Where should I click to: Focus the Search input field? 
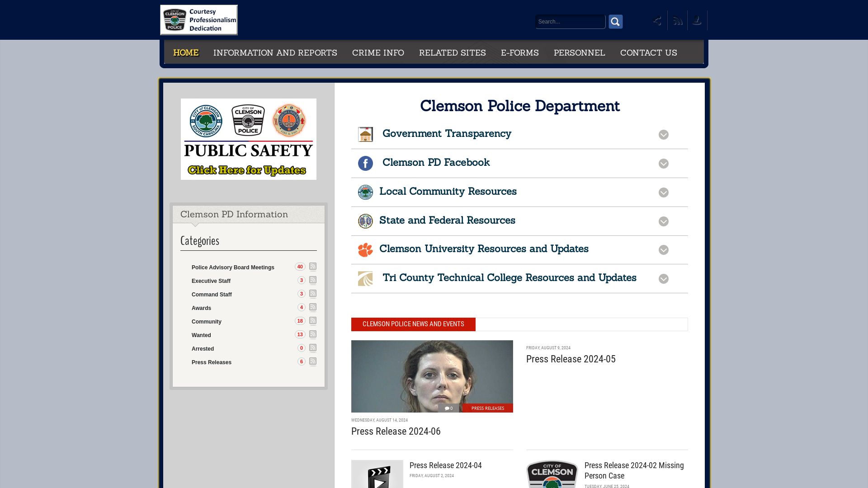tap(570, 22)
